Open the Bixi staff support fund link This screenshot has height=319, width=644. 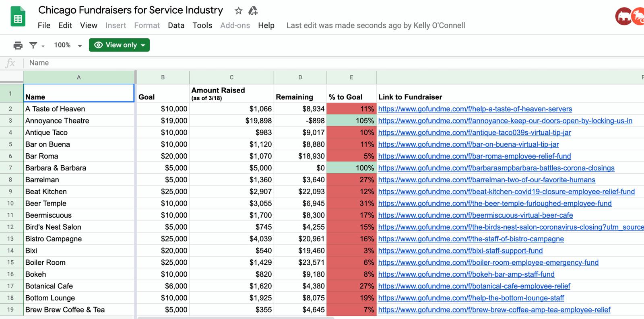460,251
